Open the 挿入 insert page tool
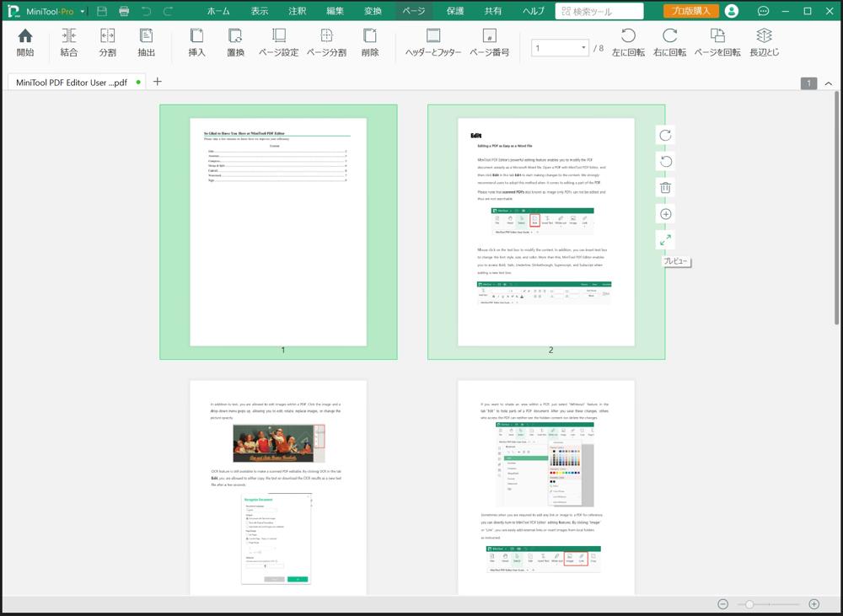Viewport: 843px width, 616px height. [x=196, y=42]
